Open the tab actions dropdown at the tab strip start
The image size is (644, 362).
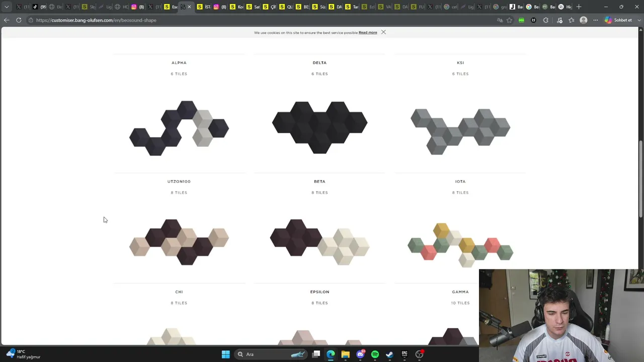click(x=7, y=7)
